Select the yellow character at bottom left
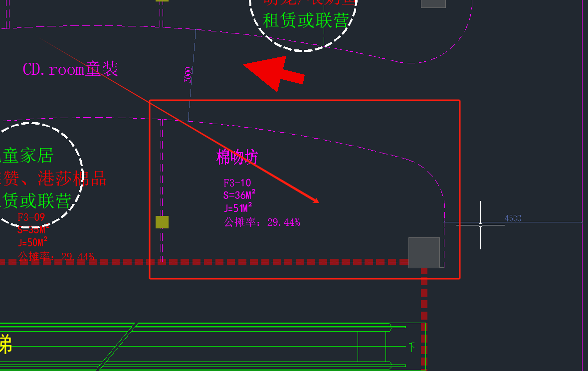The image size is (588, 371). point(5,345)
